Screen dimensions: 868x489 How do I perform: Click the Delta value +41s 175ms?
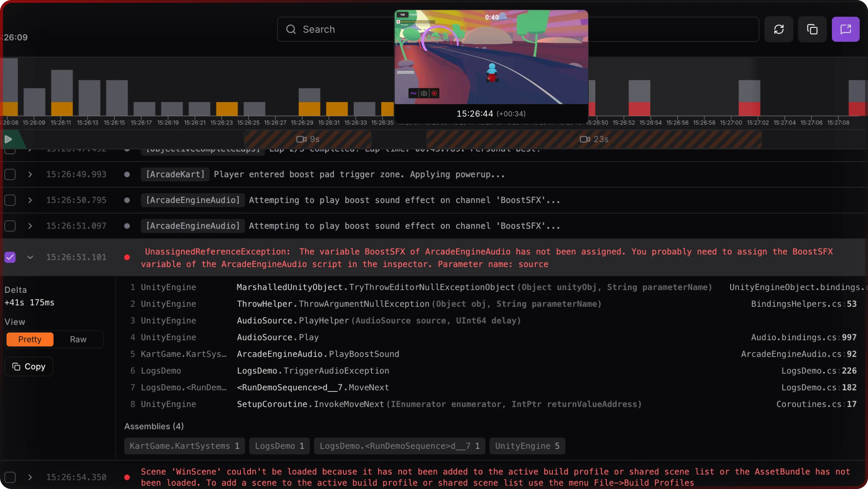coord(29,302)
